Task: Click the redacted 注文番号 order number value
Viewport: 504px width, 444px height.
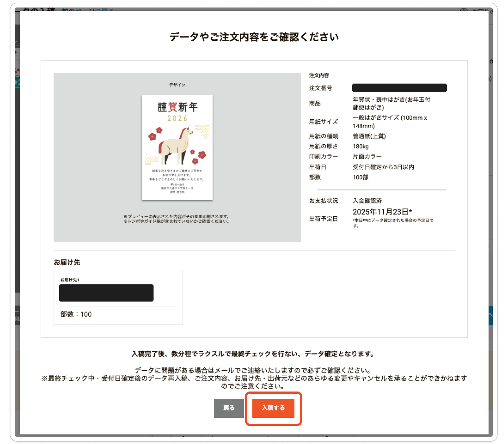Action: [399, 88]
